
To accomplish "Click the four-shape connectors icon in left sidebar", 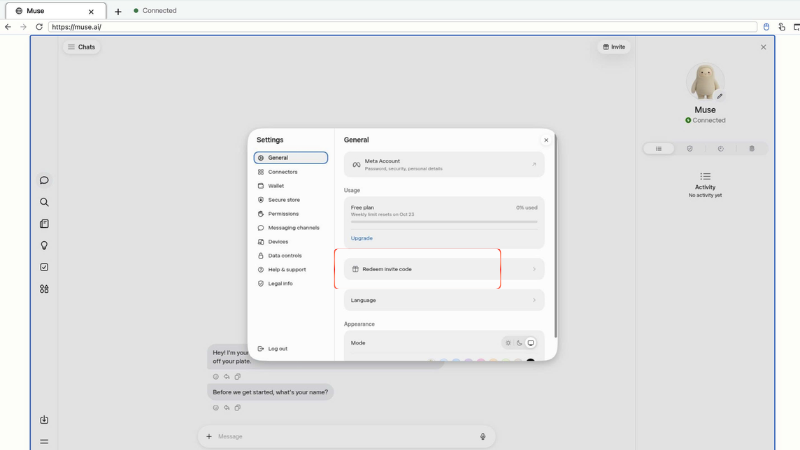I will click(44, 289).
